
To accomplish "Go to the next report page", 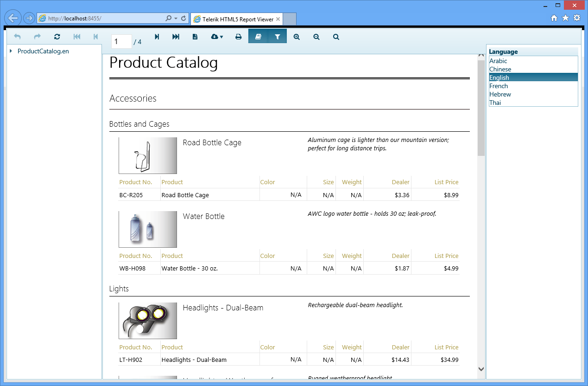I will click(x=157, y=37).
